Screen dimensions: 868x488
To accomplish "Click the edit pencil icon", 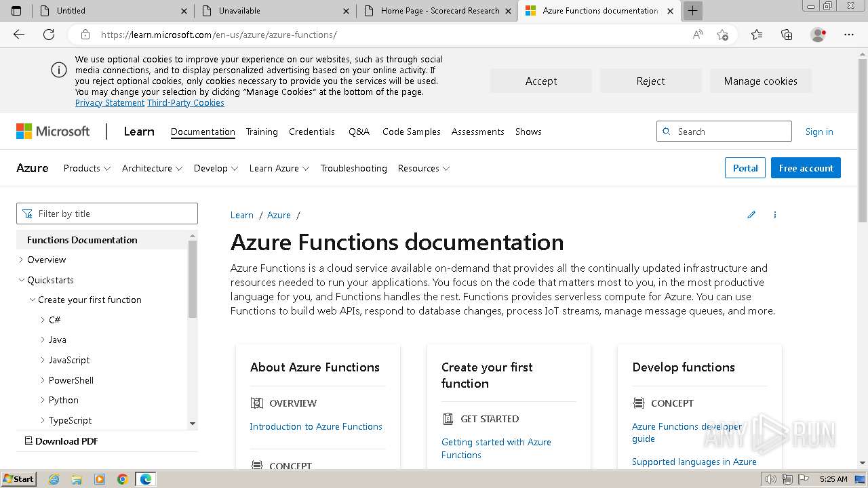I will tap(751, 215).
